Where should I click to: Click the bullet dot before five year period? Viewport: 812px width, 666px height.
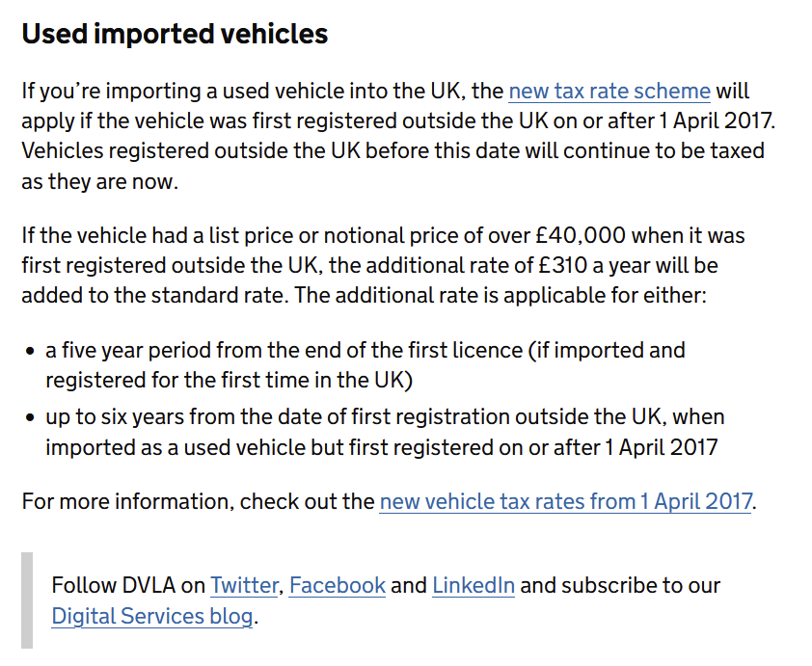click(31, 351)
